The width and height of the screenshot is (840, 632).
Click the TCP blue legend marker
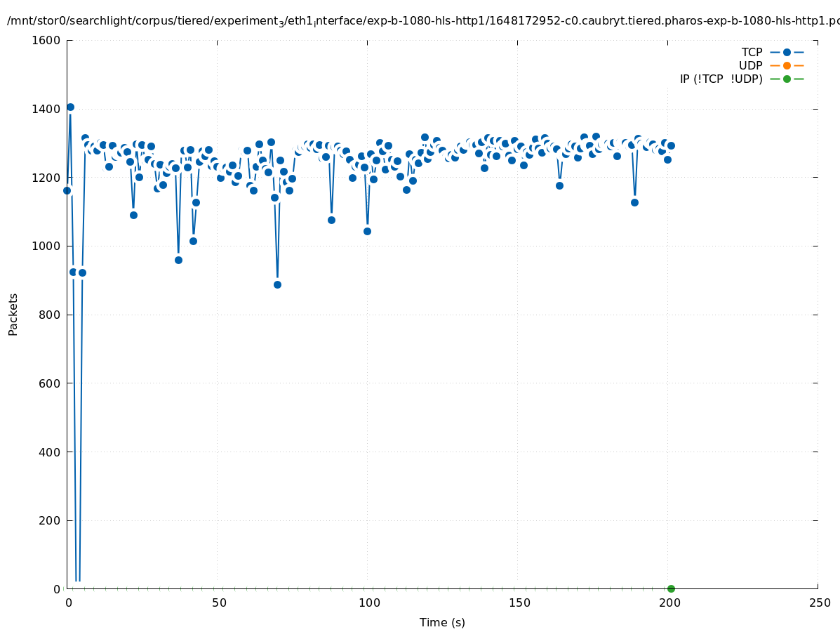(x=787, y=52)
